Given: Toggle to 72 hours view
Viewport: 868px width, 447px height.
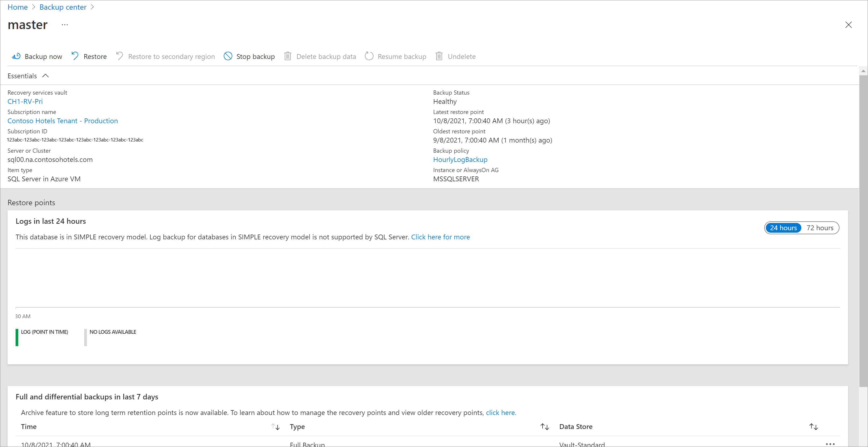Looking at the screenshot, I should pos(821,228).
